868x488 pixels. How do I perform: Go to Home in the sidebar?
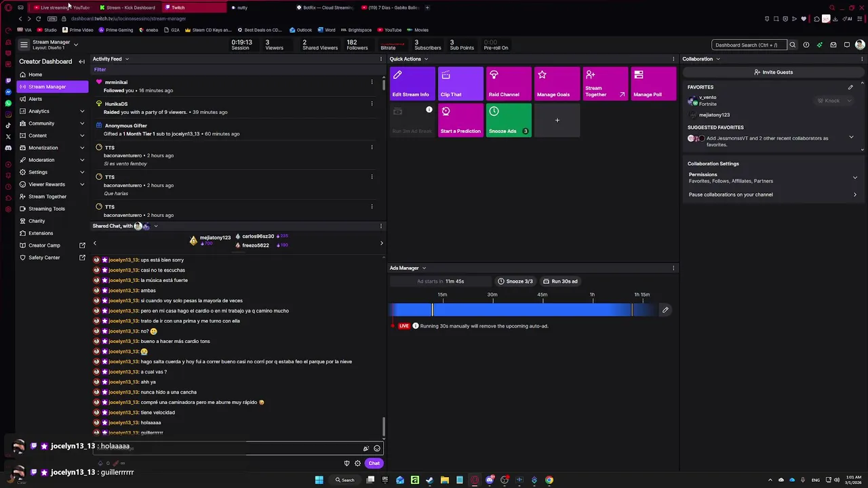(52, 75)
